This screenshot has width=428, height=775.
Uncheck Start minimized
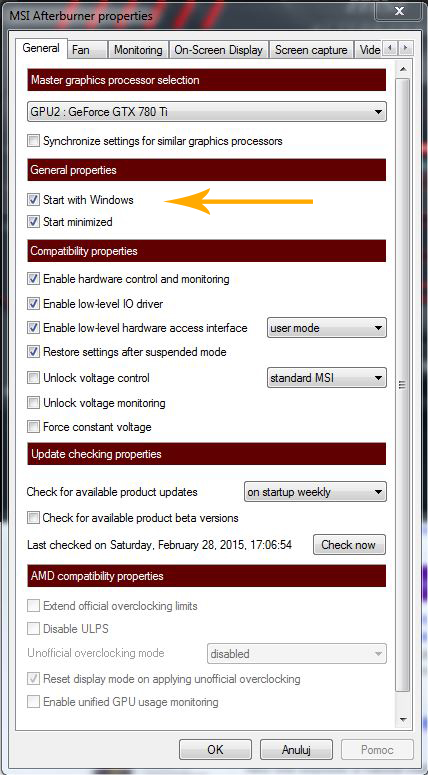coord(33,222)
